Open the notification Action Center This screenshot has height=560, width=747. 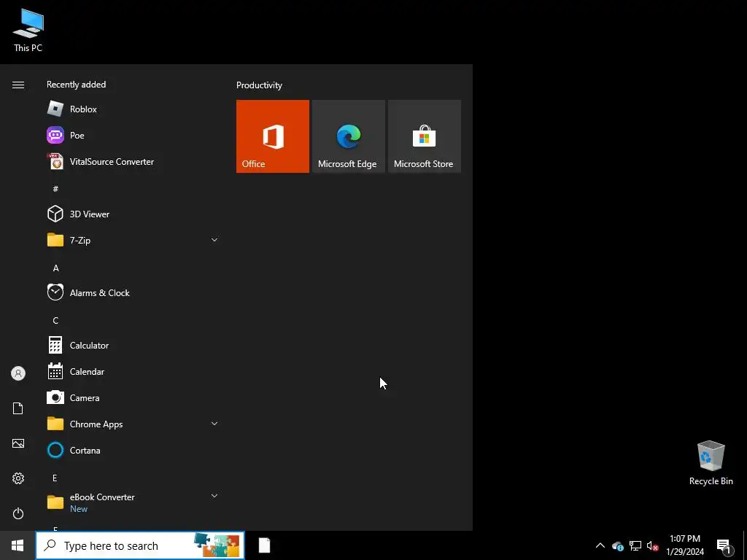point(724,545)
